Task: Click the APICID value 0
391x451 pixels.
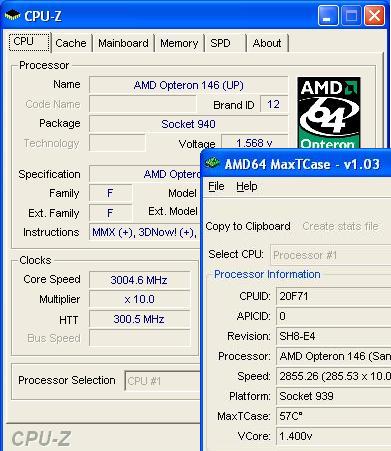Action: point(333,316)
